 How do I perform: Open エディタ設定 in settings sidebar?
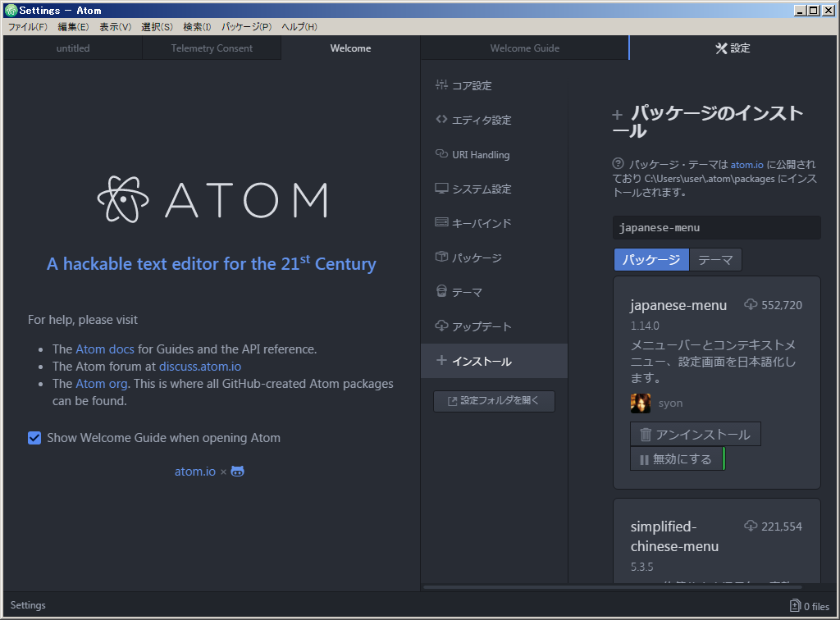[494, 120]
